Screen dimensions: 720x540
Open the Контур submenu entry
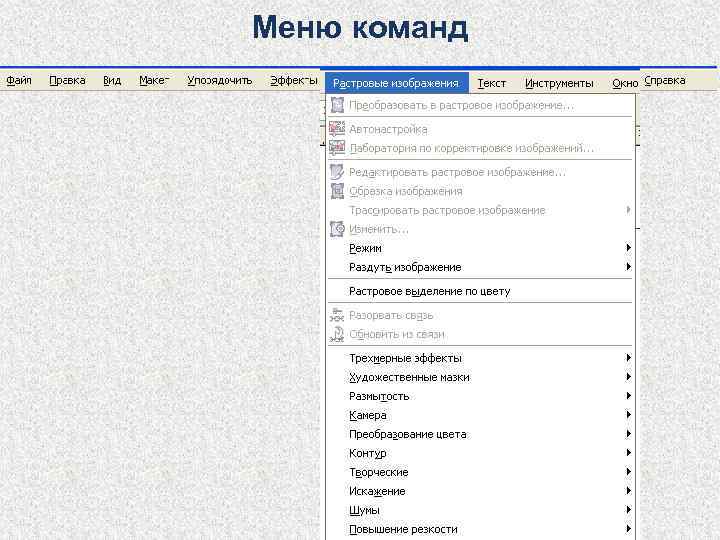[x=480, y=453]
